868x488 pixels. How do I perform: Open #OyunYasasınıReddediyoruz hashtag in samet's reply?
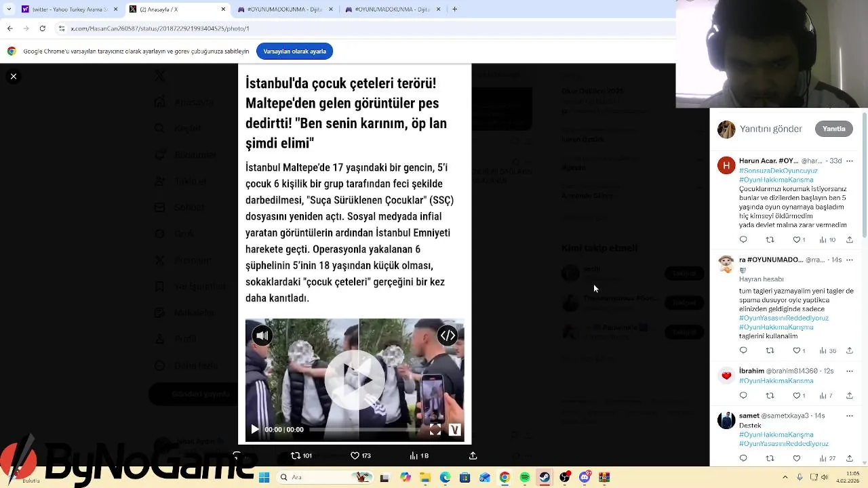784,444
